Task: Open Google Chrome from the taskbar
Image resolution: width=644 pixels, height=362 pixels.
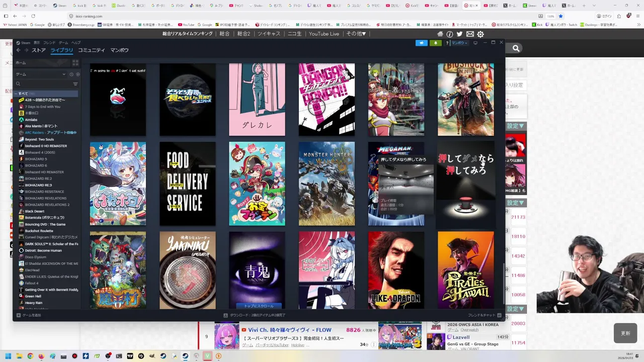Action: click(x=30, y=356)
